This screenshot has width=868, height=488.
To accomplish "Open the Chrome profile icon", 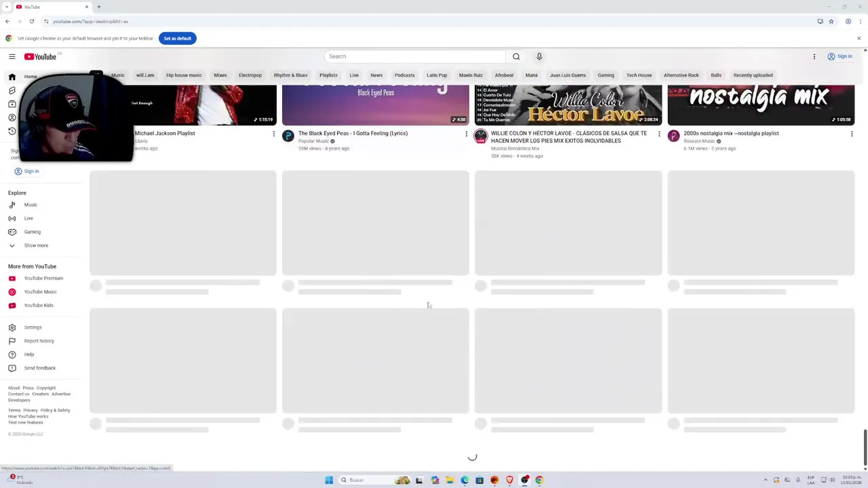I will point(848,22).
